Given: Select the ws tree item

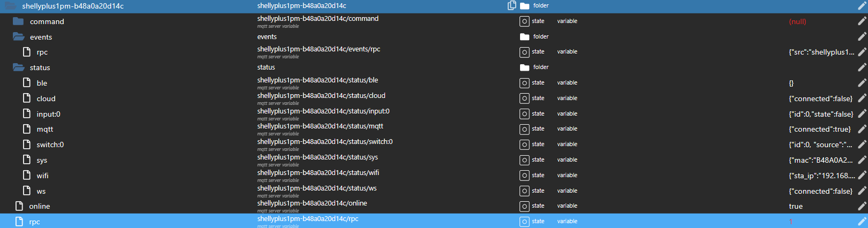Looking at the screenshot, I should 41,191.
